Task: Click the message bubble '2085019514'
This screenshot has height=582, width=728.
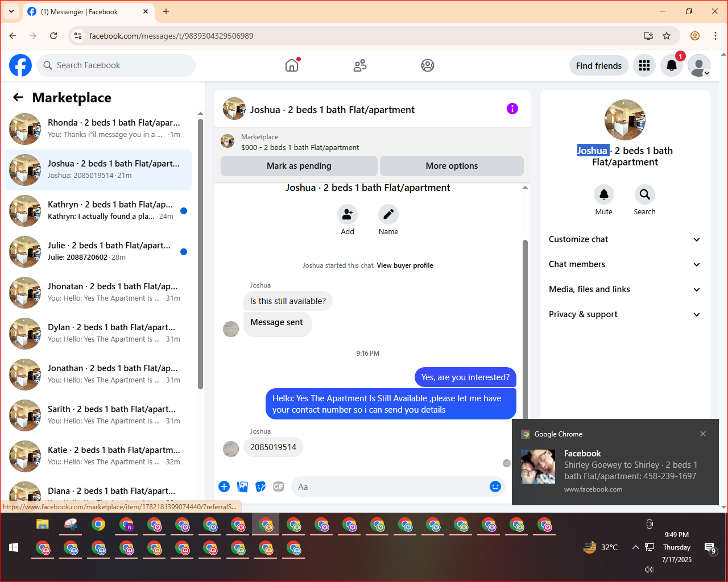Action: 274,447
